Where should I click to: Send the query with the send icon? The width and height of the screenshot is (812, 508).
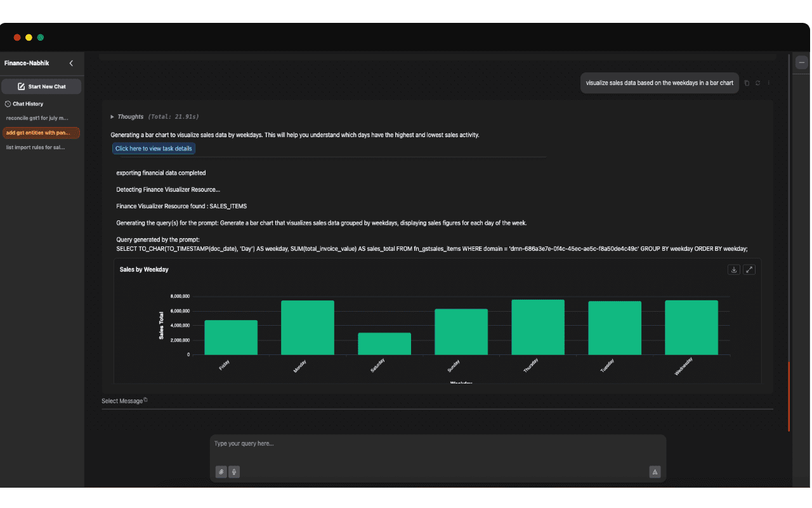tap(655, 472)
